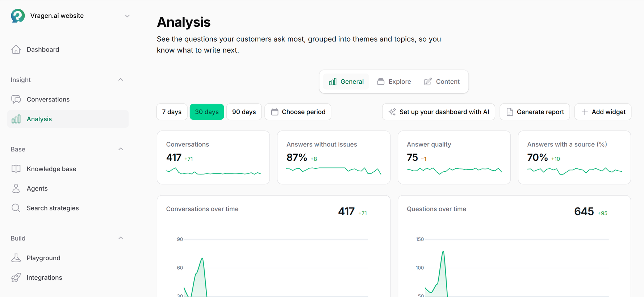This screenshot has width=644, height=297.
Task: Click the Playground flask icon
Action: pyautogui.click(x=16, y=258)
